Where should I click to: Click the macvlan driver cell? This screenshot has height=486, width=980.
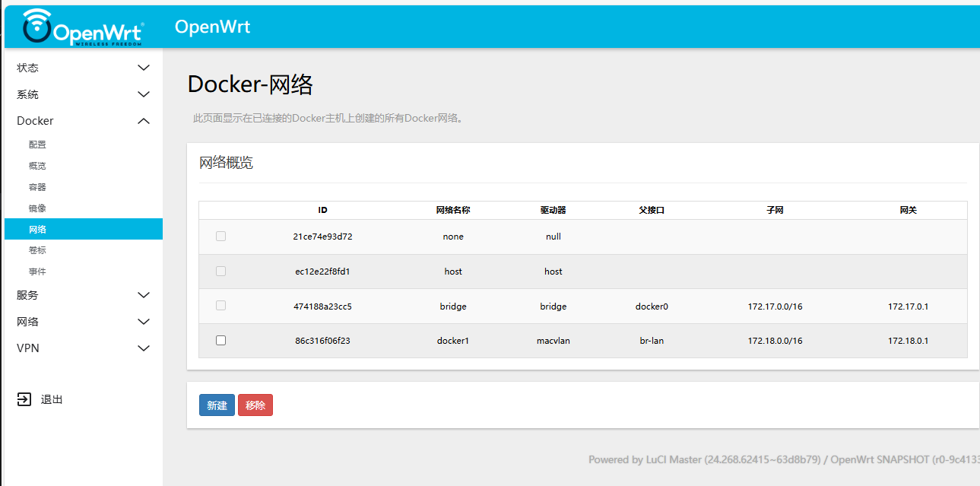click(553, 341)
